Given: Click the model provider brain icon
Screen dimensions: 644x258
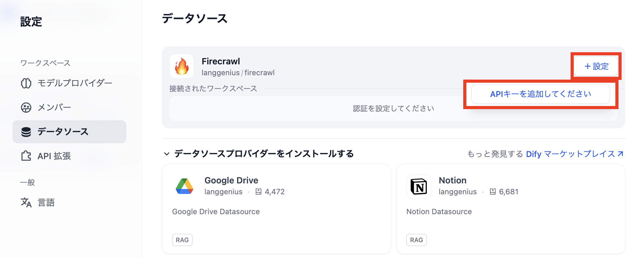Looking at the screenshot, I should [26, 83].
